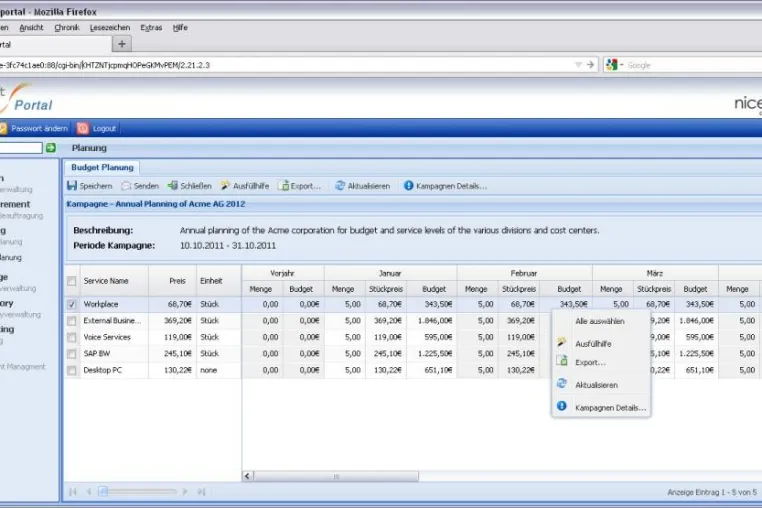Image resolution: width=762 pixels, height=508 pixels.
Task: Open the Chronik menu
Action: (67, 28)
